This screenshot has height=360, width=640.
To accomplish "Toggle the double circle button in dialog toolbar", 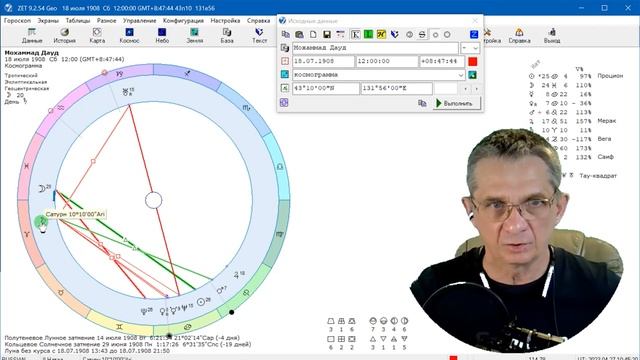I will [x=409, y=34].
